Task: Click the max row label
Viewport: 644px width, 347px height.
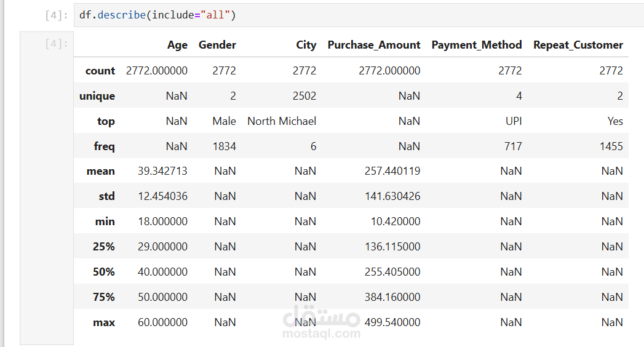Action: click(104, 322)
